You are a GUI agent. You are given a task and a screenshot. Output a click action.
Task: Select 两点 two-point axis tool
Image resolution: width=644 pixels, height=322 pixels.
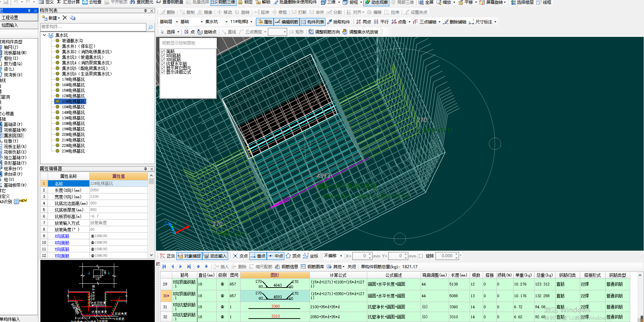click(x=363, y=22)
